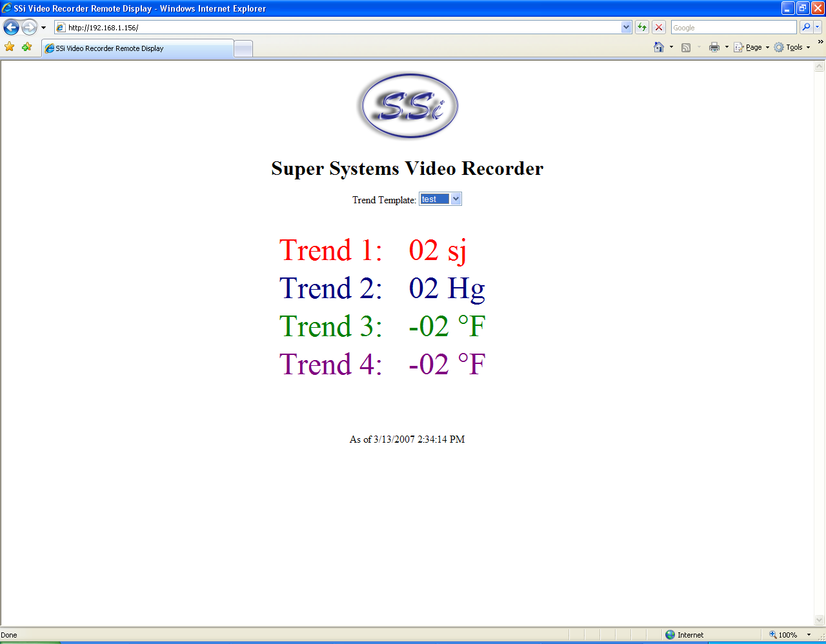The image size is (826, 644).
Task: Expand the address bar history dropdown
Action: (626, 27)
